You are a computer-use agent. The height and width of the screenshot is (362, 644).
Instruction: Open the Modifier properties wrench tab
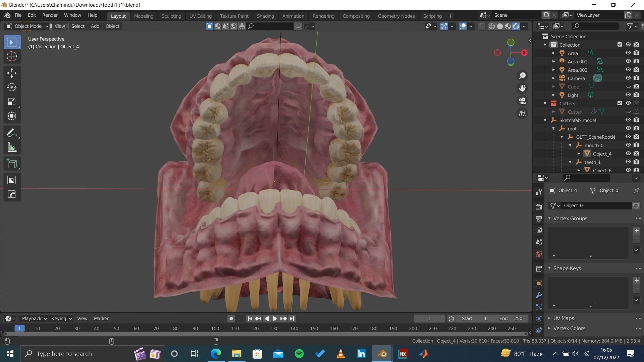[539, 295]
